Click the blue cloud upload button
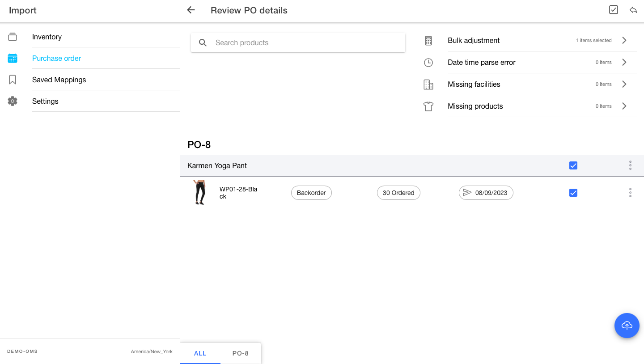644x364 pixels. click(627, 326)
